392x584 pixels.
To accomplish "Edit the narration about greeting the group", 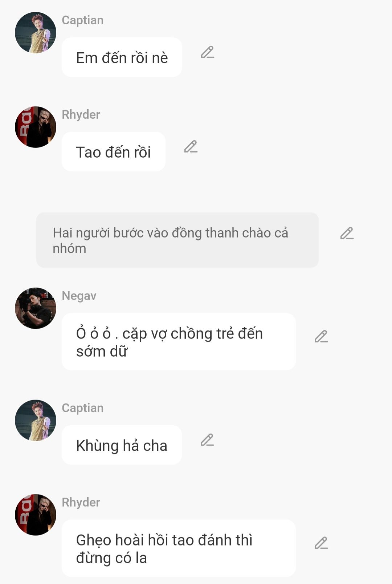I will pos(347,233).
